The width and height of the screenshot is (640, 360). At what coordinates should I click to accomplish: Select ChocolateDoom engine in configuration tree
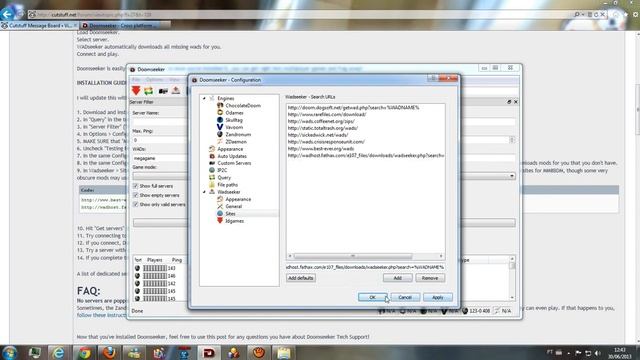(x=243, y=106)
